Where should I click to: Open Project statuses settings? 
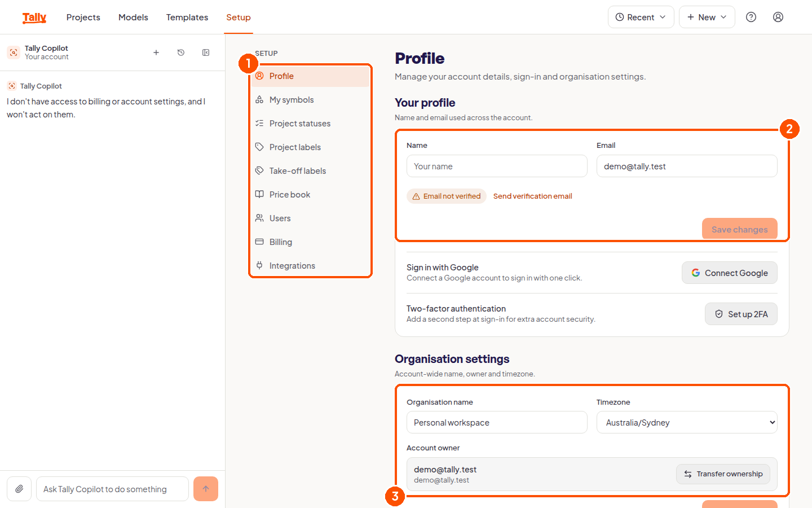[x=311, y=124]
